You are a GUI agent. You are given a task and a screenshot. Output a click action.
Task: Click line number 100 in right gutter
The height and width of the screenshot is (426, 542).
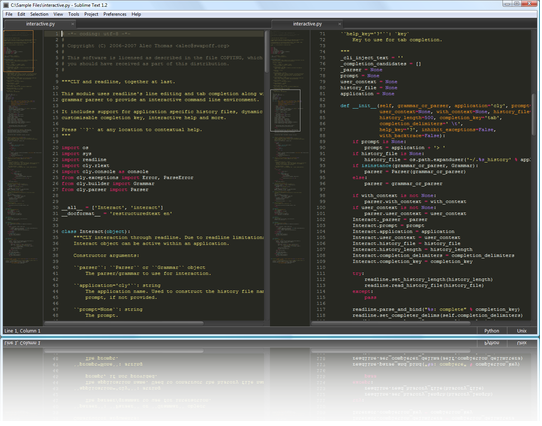point(321,208)
